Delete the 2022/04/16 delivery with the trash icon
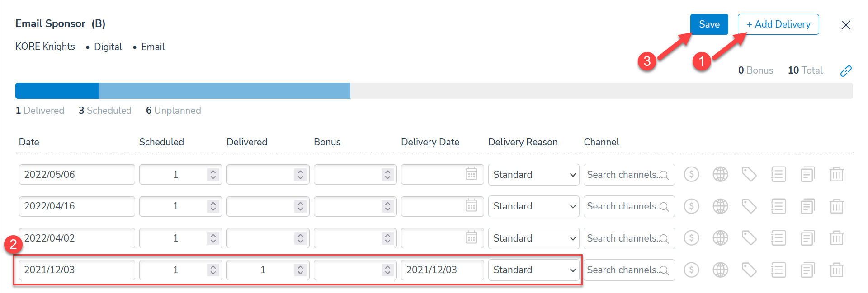 (x=836, y=206)
